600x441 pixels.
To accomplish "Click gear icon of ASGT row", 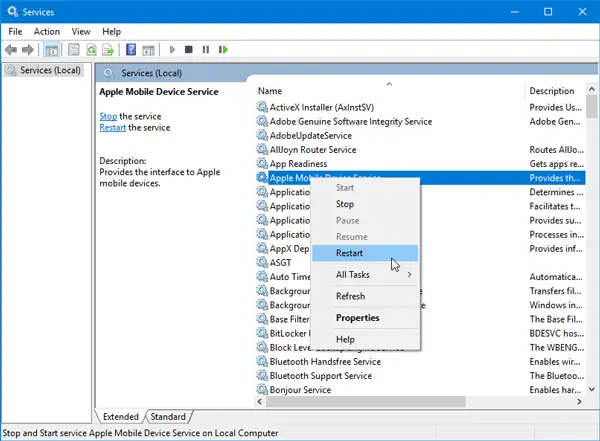I will (262, 262).
